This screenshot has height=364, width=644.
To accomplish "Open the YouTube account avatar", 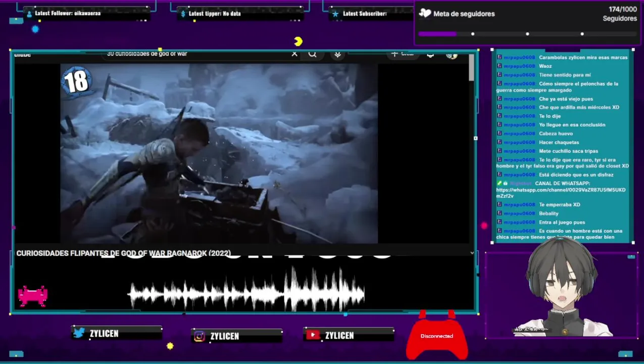I will click(x=452, y=55).
